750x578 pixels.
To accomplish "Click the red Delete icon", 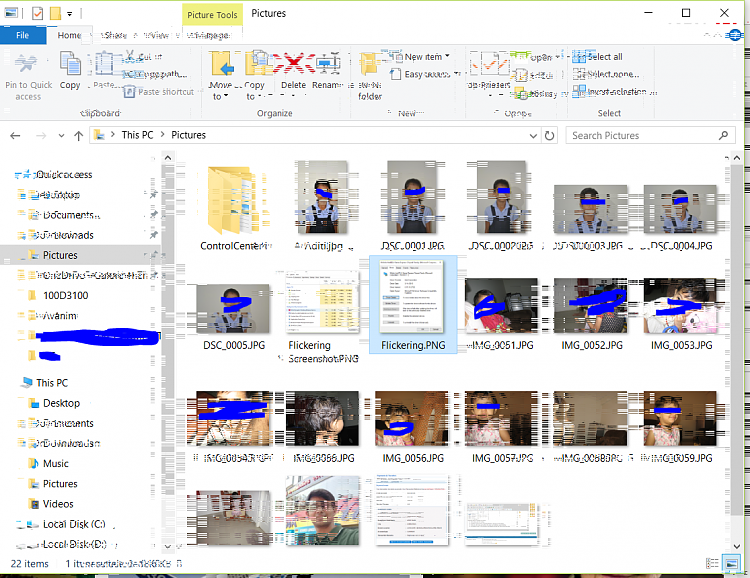I will tap(293, 64).
